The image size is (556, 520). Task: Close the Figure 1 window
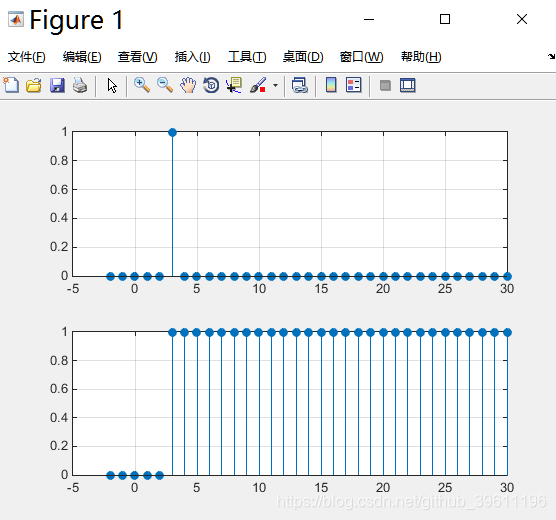(522, 19)
